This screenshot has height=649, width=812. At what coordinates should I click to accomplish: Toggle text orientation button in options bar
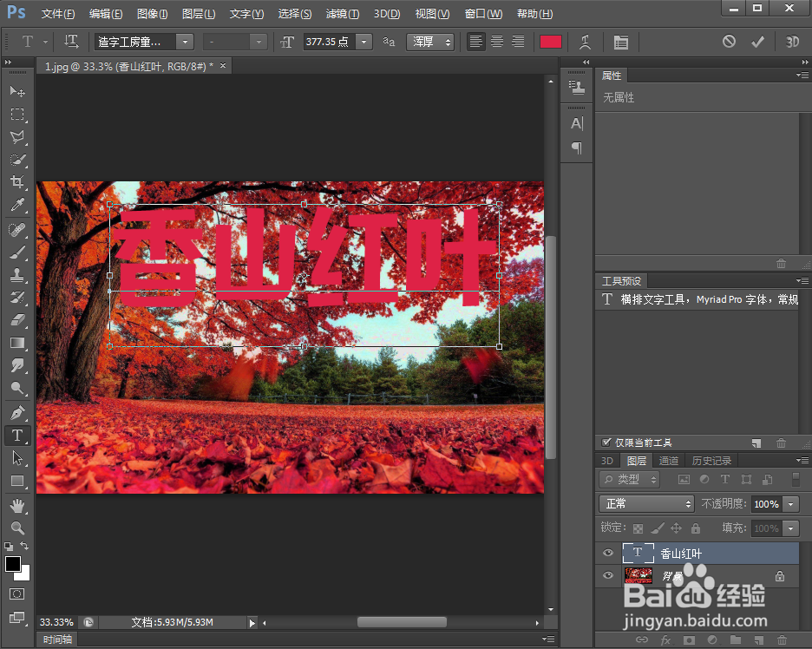(x=71, y=42)
